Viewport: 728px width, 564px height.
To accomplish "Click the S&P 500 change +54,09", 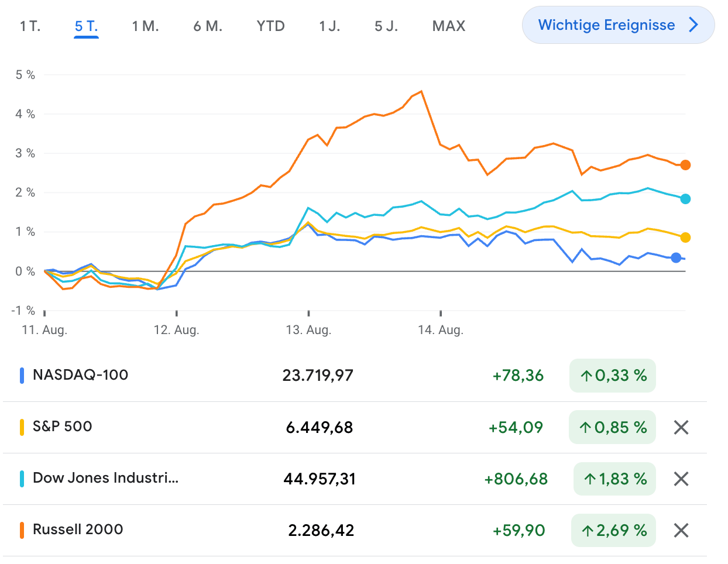I will point(516,428).
